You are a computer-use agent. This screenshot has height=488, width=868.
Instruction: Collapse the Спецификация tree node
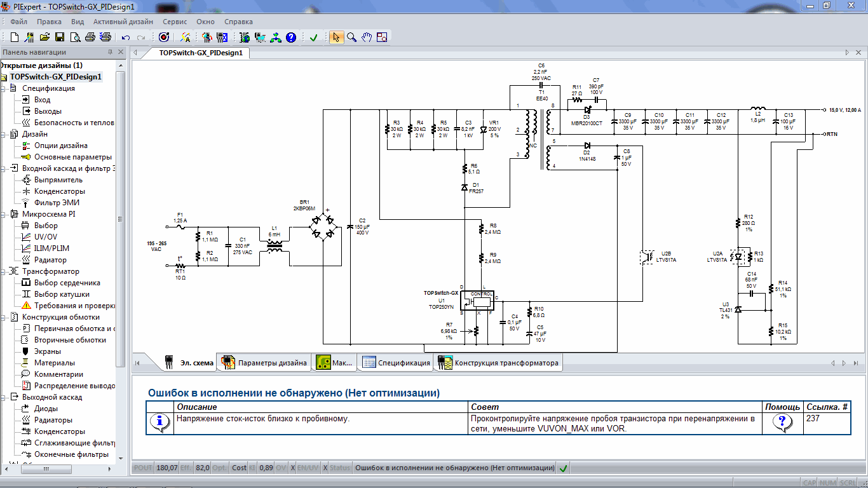click(4, 88)
